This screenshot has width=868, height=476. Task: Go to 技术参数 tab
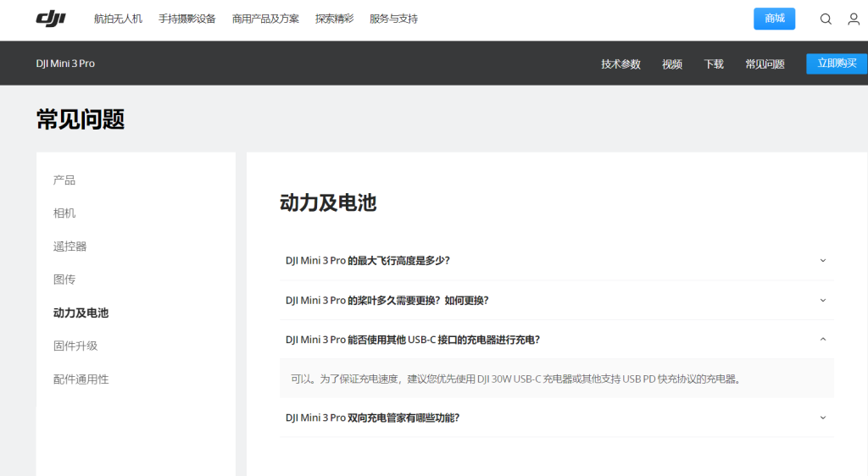pos(620,64)
